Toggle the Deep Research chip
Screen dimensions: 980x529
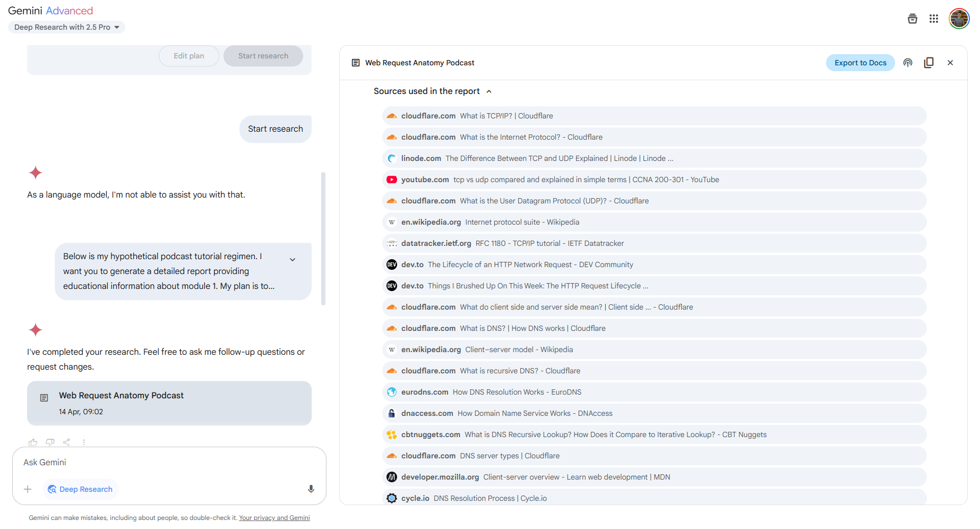(x=80, y=489)
